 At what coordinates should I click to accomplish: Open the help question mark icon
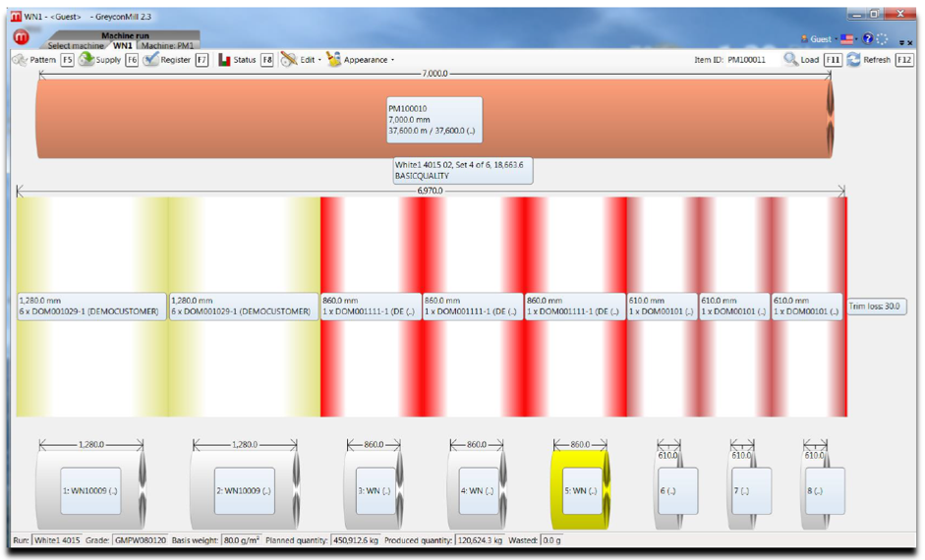[867, 39]
